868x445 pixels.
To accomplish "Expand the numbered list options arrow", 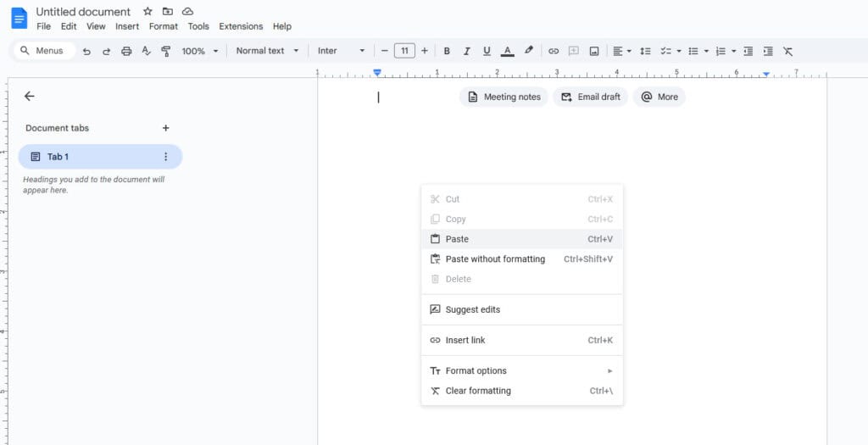I will point(733,51).
